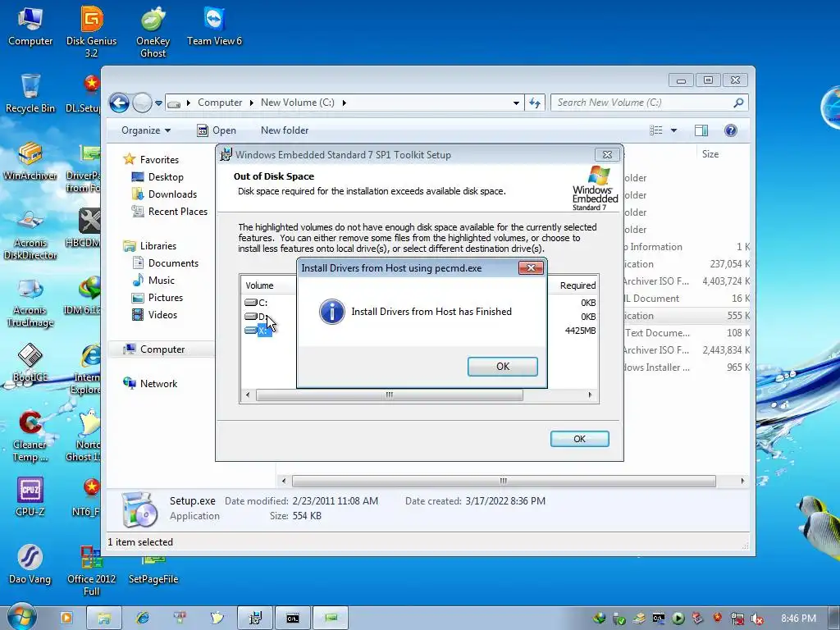Close the Install Drivers from Host dialog
This screenshot has width=840, height=630.
click(531, 268)
